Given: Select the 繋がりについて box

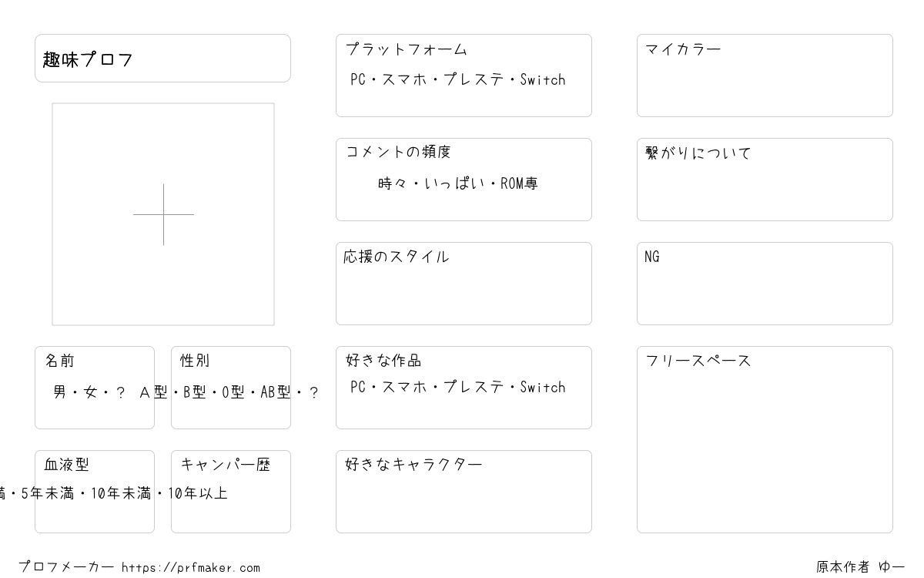Looking at the screenshot, I should pyautogui.click(x=765, y=180).
